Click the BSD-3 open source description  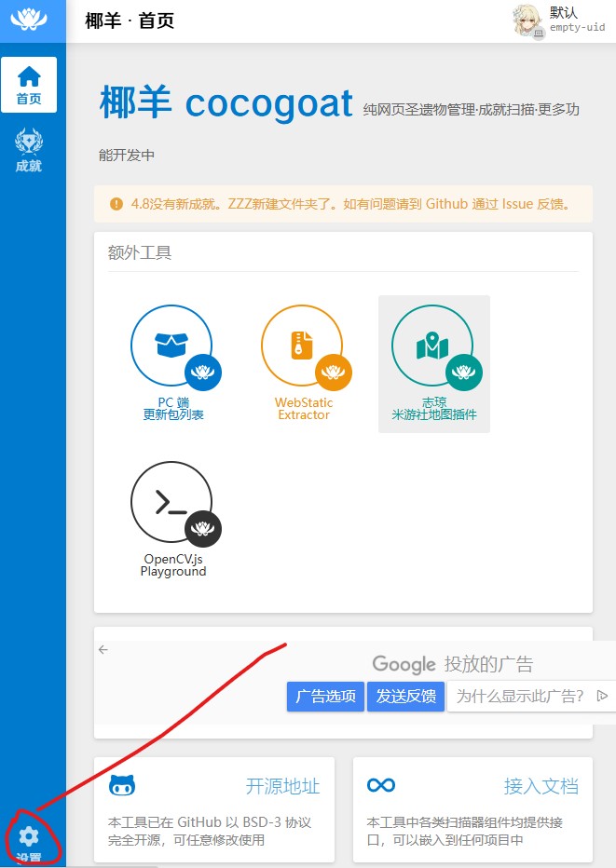click(x=210, y=831)
